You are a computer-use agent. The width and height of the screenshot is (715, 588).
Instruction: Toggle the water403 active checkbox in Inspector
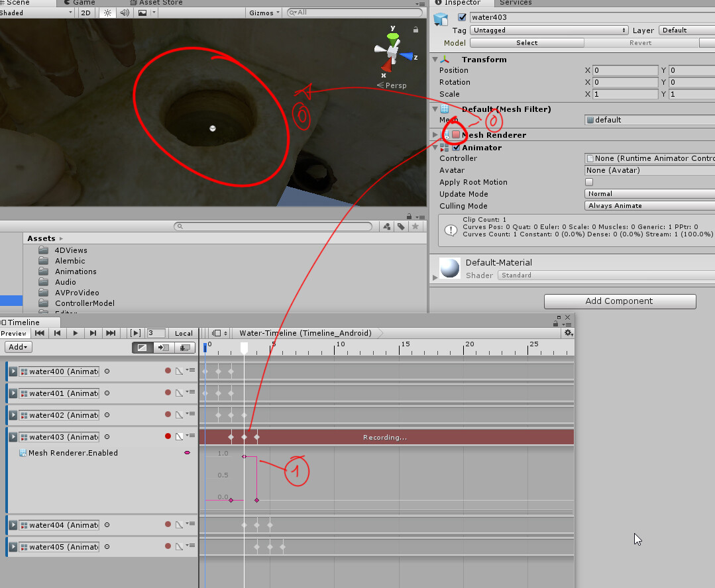462,17
